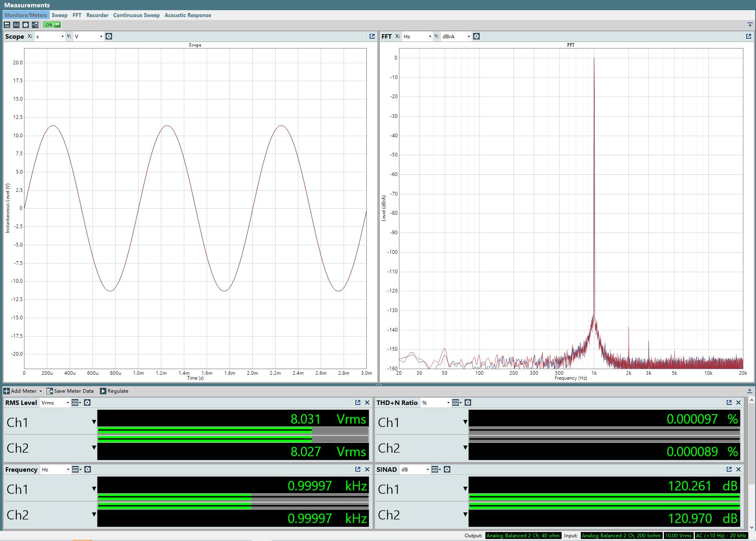Click the clock toolbar icon

(x=26, y=25)
